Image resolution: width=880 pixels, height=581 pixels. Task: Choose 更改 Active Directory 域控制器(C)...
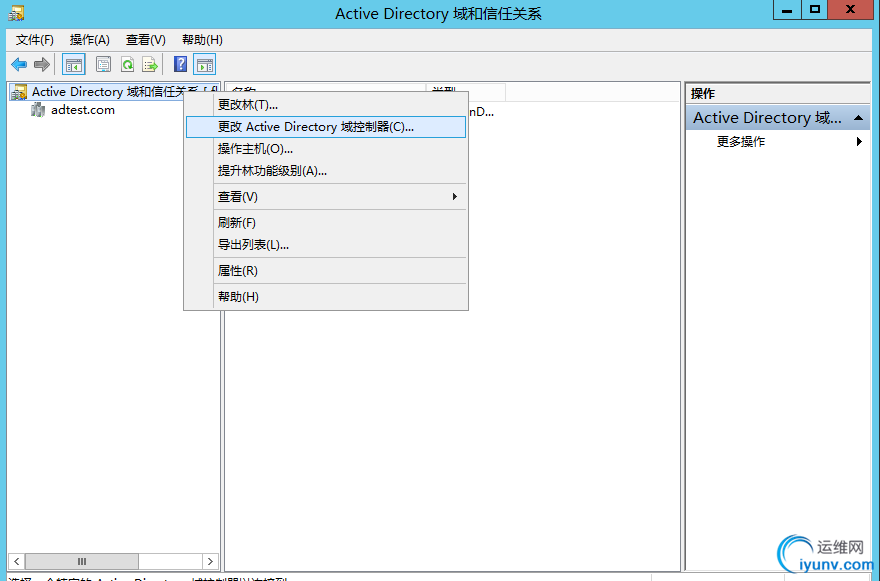click(x=326, y=127)
